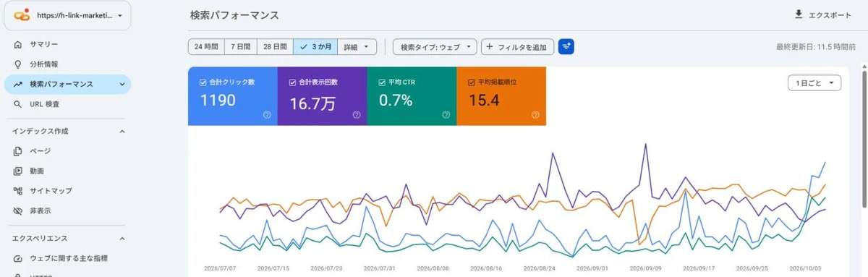Click the 検索パフォーマンス page title
This screenshot has height=277, width=868.
point(234,15)
